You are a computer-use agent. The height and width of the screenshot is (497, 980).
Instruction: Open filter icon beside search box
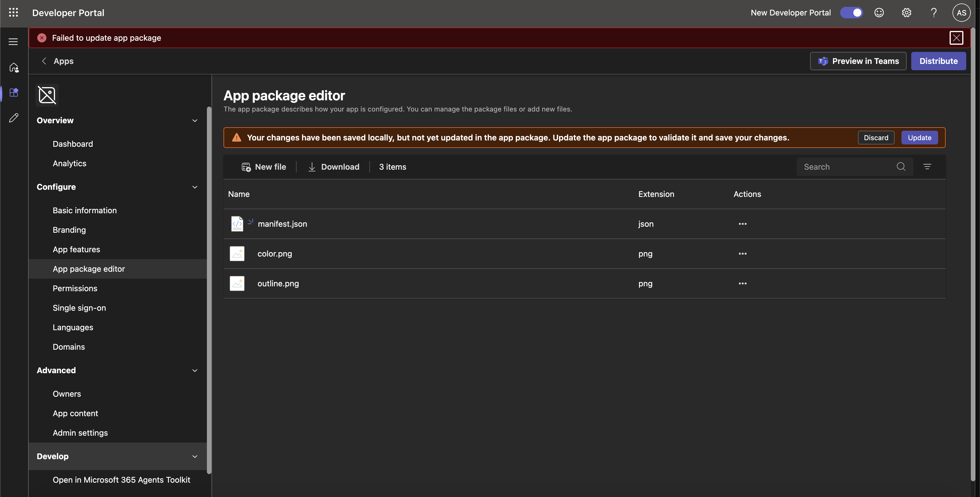click(x=927, y=167)
